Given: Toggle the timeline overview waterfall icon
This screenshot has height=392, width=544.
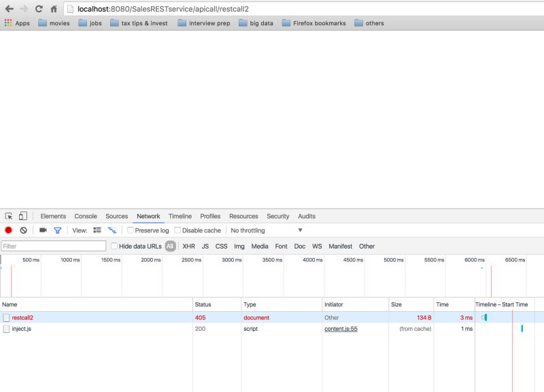Looking at the screenshot, I should 113,230.
